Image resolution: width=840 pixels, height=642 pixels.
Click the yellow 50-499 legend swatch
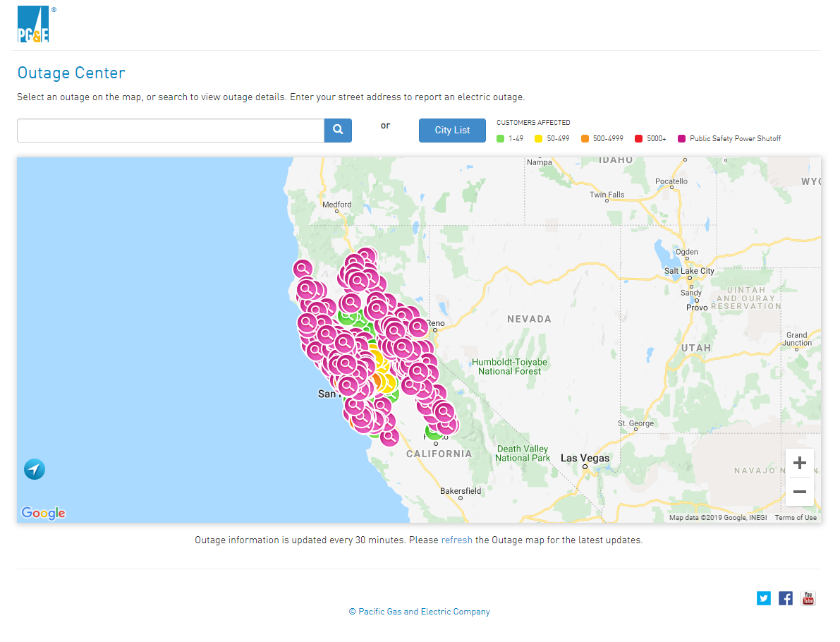coord(539,139)
